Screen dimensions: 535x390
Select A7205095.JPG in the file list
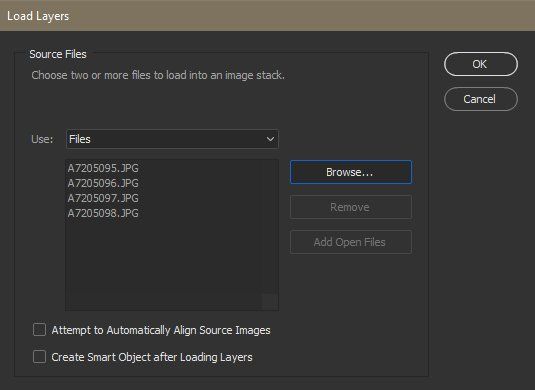[103, 168]
